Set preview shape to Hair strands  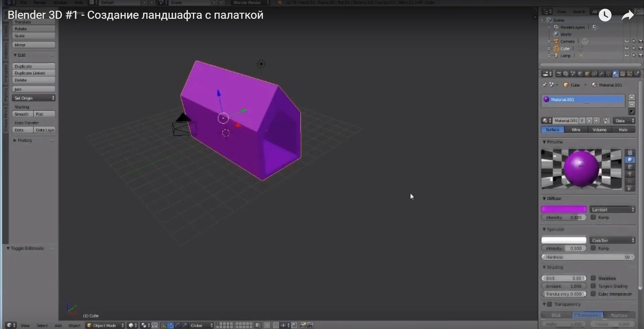(x=630, y=181)
